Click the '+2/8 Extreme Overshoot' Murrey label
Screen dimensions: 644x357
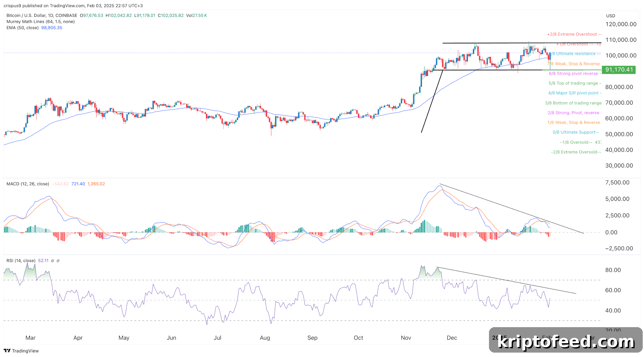point(574,34)
